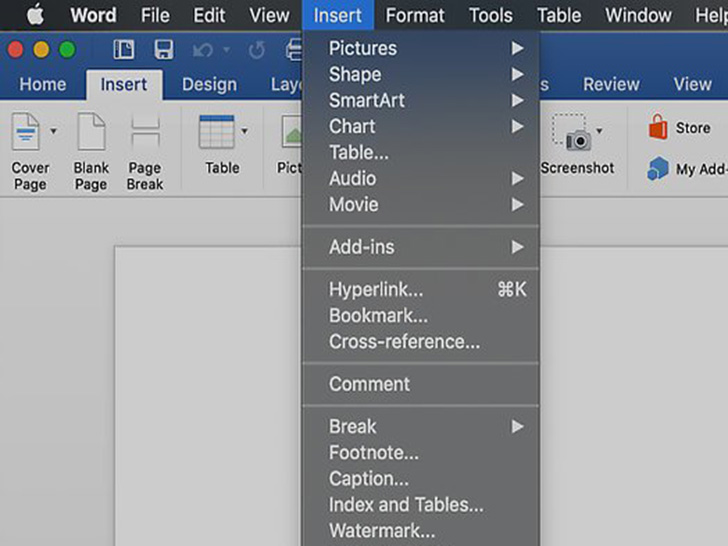Open the Table dropdown arrow in ribbon

pyautogui.click(x=243, y=131)
